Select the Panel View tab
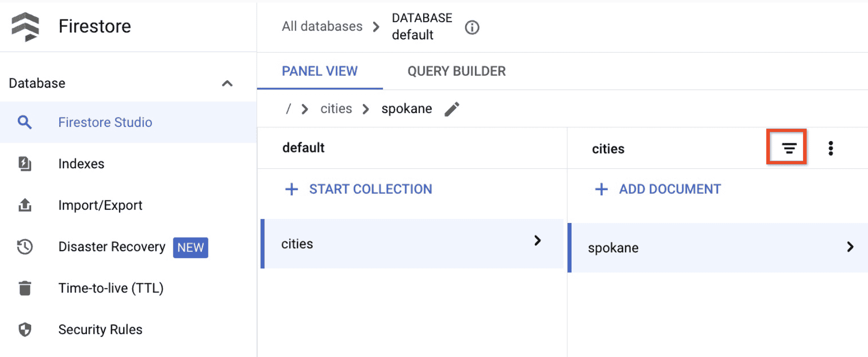The image size is (868, 357). click(x=319, y=71)
